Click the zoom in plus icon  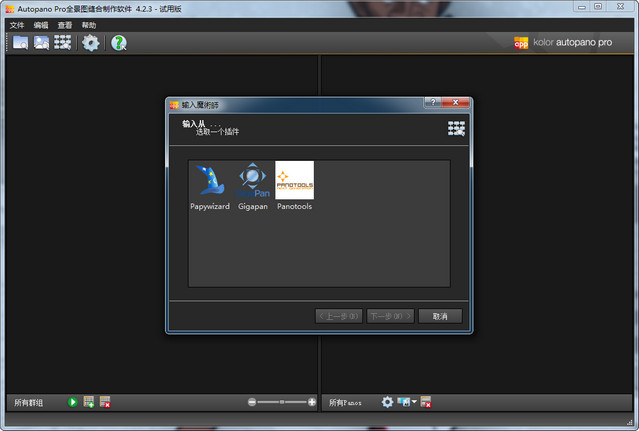pos(312,402)
